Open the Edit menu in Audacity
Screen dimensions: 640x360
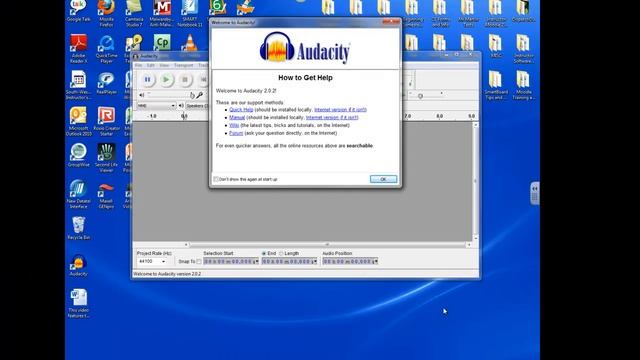[x=151, y=65]
